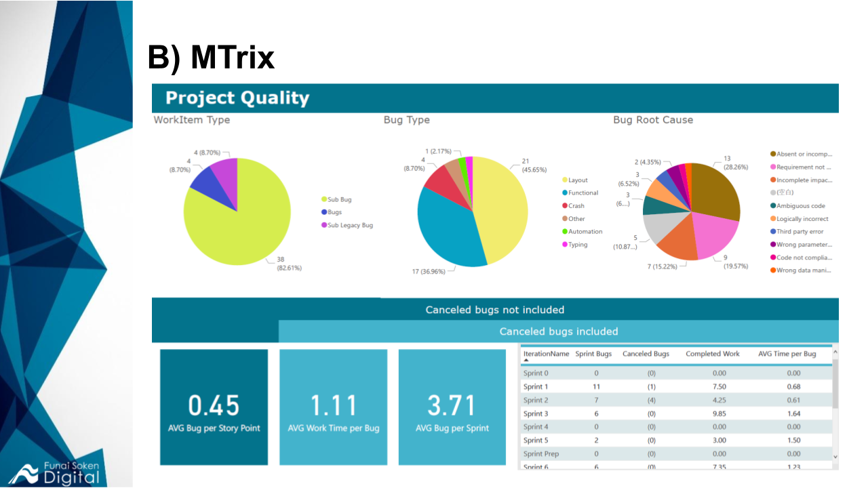
Task: Toggle the Functional legend entry
Action: tap(583, 193)
